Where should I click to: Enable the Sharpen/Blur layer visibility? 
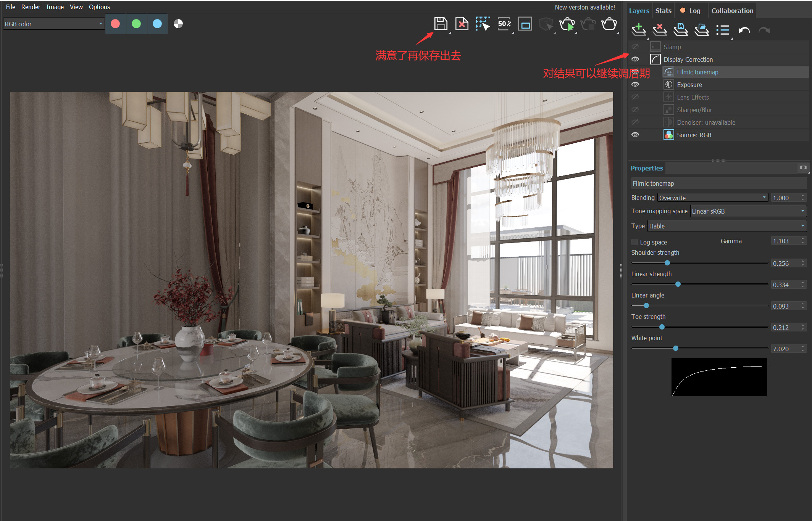pyautogui.click(x=635, y=109)
